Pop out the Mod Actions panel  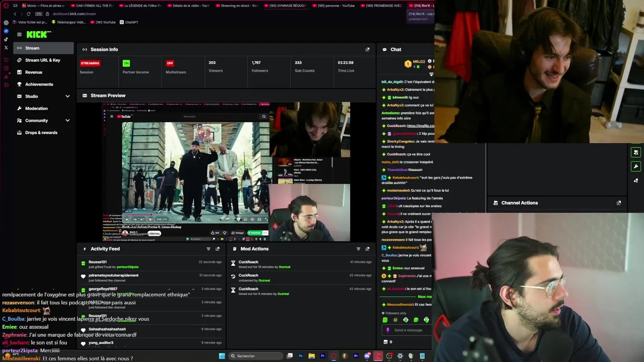[367, 249]
